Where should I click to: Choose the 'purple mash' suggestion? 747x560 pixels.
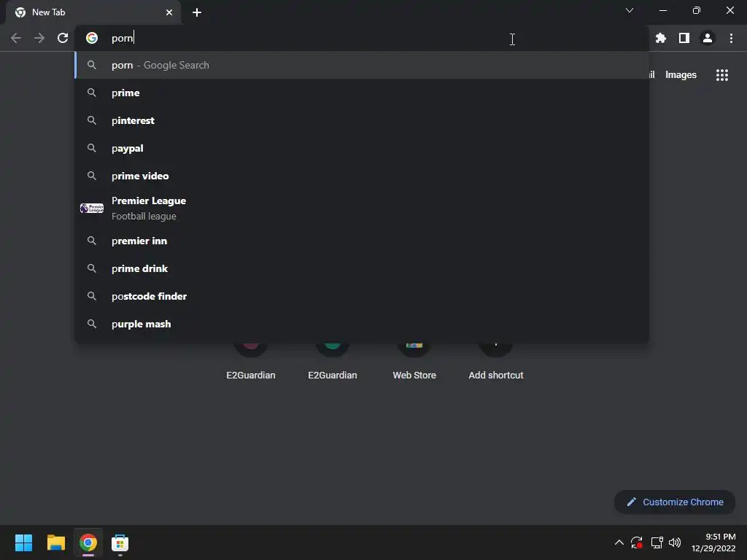pos(362,324)
